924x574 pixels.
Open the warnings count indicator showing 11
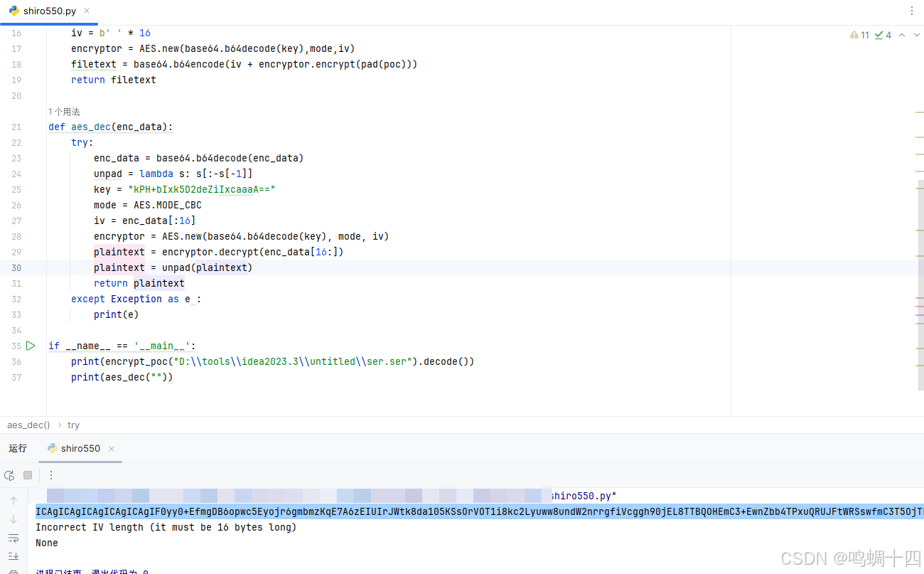pyautogui.click(x=859, y=35)
